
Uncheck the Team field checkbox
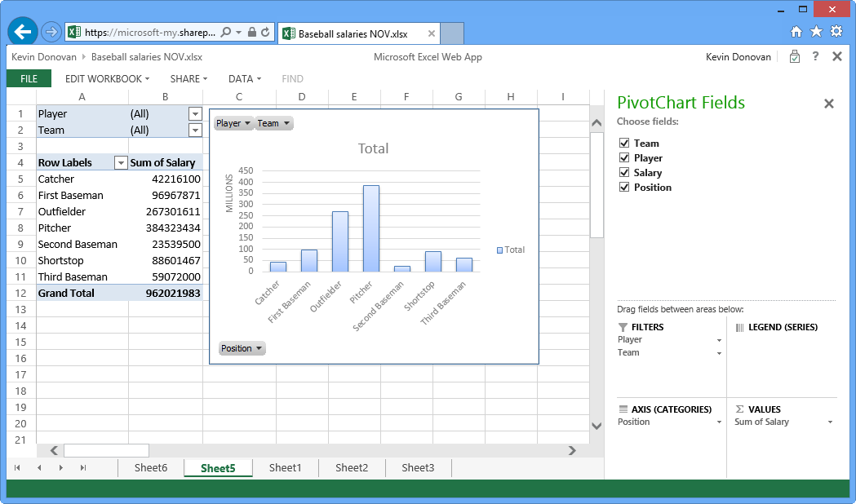(625, 144)
